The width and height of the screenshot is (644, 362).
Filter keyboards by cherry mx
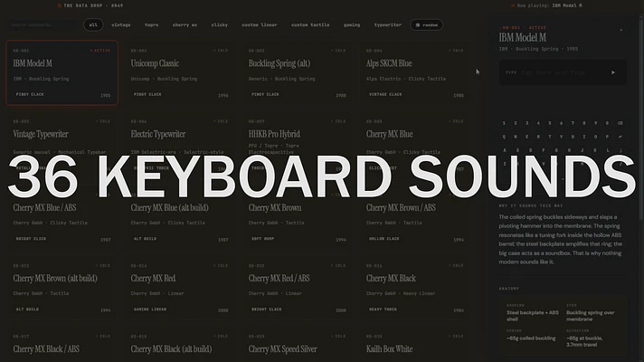pos(185,25)
